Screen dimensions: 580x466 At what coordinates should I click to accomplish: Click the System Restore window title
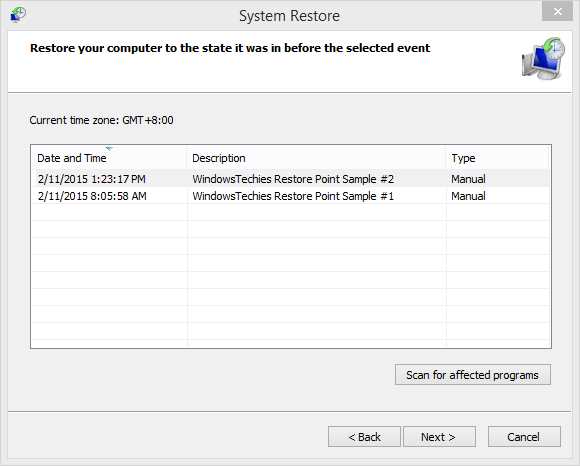(x=289, y=16)
